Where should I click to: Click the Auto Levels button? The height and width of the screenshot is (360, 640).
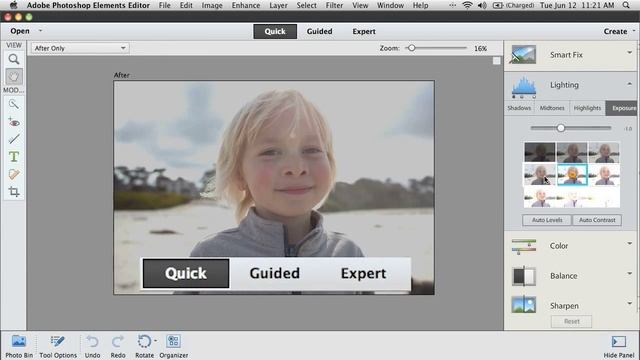[x=547, y=220]
